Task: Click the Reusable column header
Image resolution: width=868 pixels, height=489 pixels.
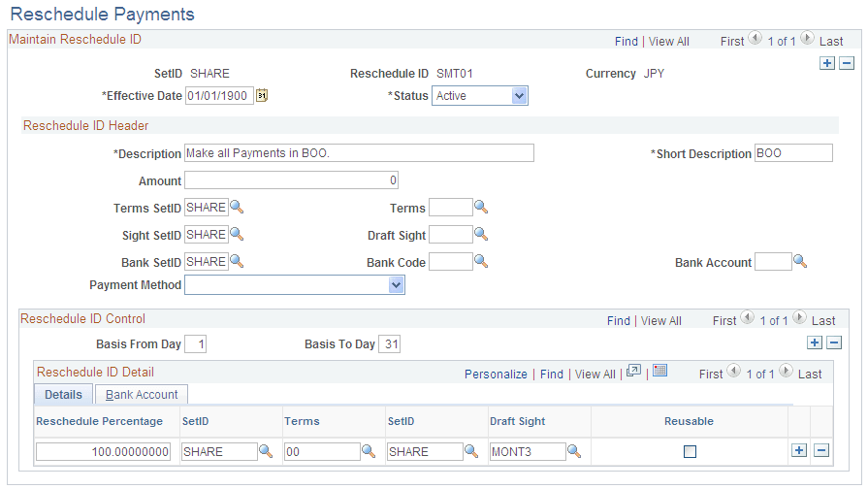Action: pyautogui.click(x=689, y=421)
